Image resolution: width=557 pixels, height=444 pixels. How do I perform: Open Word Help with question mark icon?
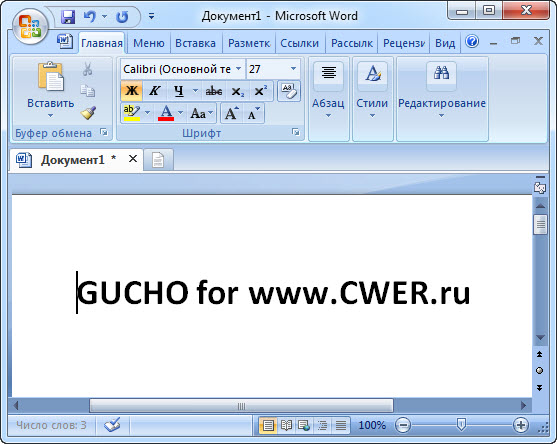[x=472, y=42]
